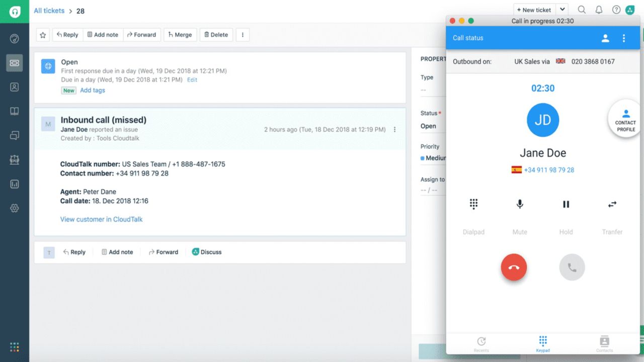Open the reports chart icon in sidebar
This screenshot has height=362, width=644.
pos(15,184)
